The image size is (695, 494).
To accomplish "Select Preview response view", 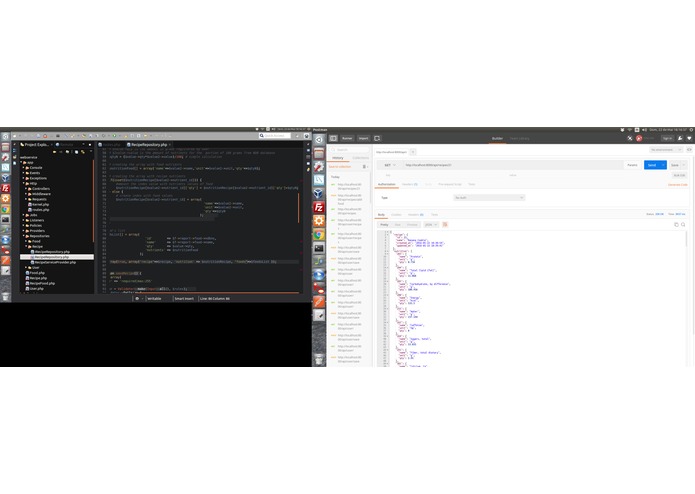I will coord(412,225).
